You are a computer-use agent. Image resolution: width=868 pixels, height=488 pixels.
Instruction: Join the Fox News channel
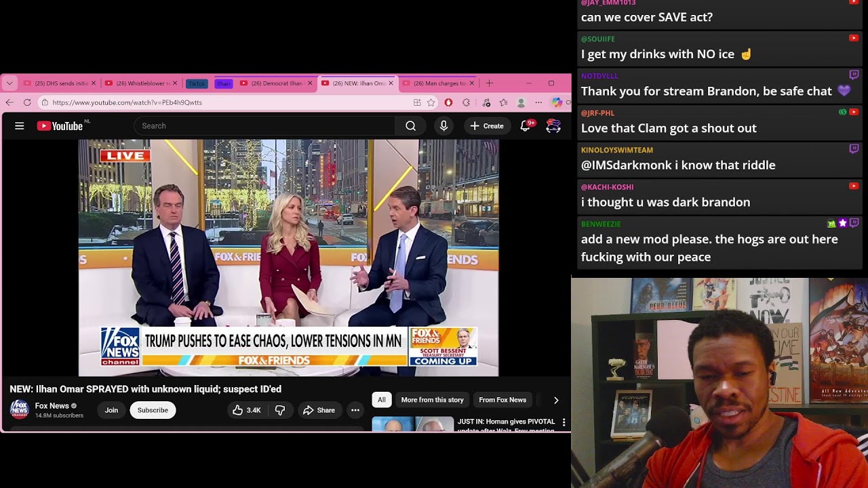click(111, 410)
